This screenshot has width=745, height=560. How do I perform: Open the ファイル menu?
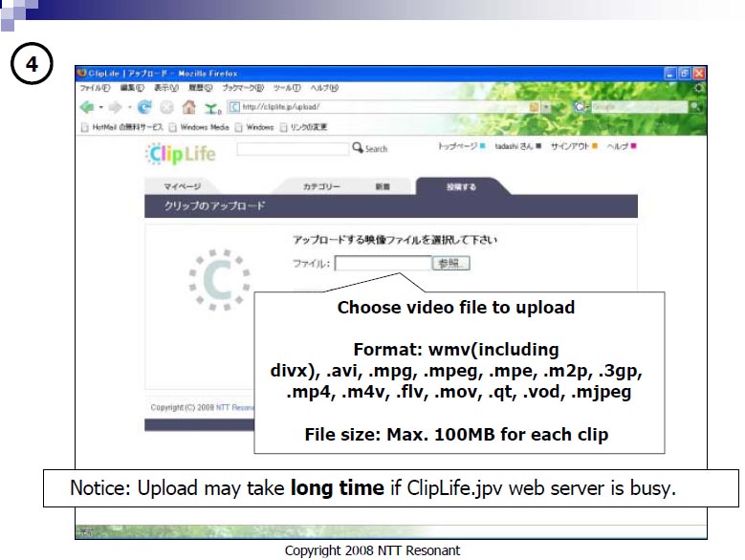(x=95, y=88)
